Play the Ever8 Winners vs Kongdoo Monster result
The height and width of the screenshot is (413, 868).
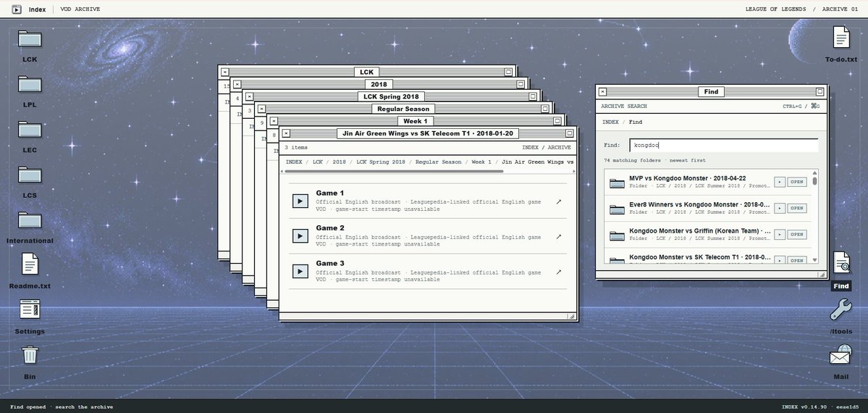(780, 208)
